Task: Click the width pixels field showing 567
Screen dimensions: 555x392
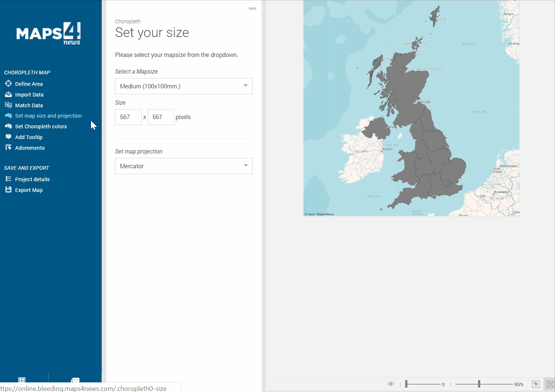Action: click(x=128, y=117)
